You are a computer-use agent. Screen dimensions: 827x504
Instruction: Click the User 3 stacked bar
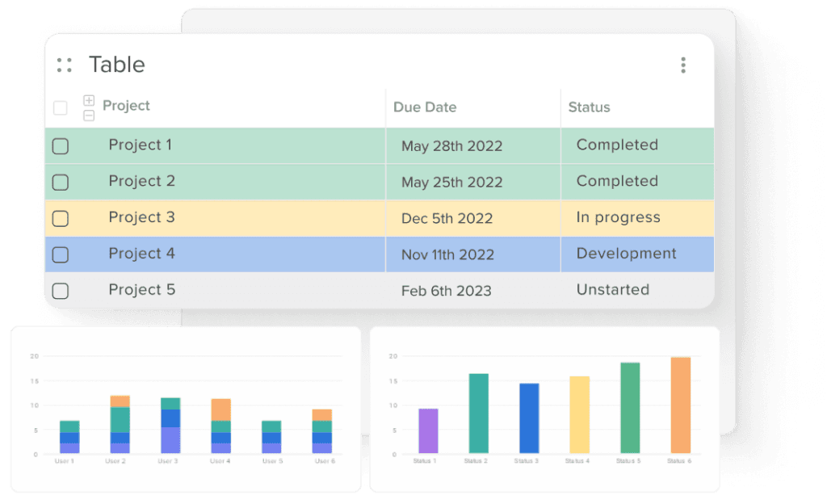click(x=170, y=426)
